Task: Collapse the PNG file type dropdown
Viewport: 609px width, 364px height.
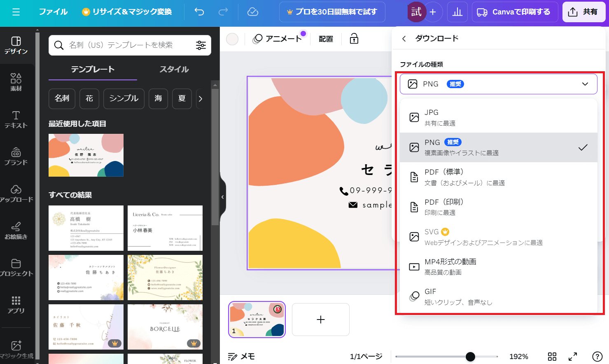Action: (x=499, y=84)
